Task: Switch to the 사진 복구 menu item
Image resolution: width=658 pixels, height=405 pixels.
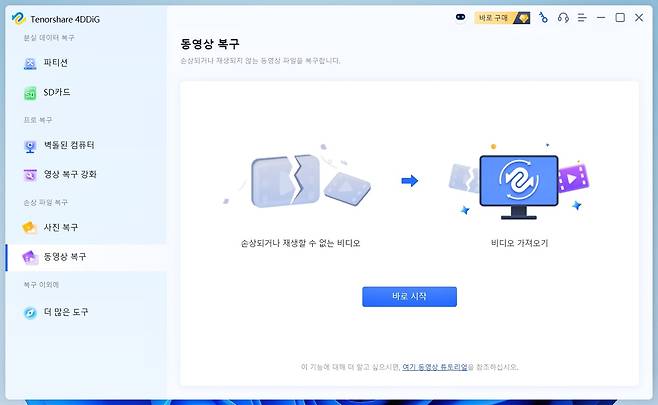Action: 61,227
